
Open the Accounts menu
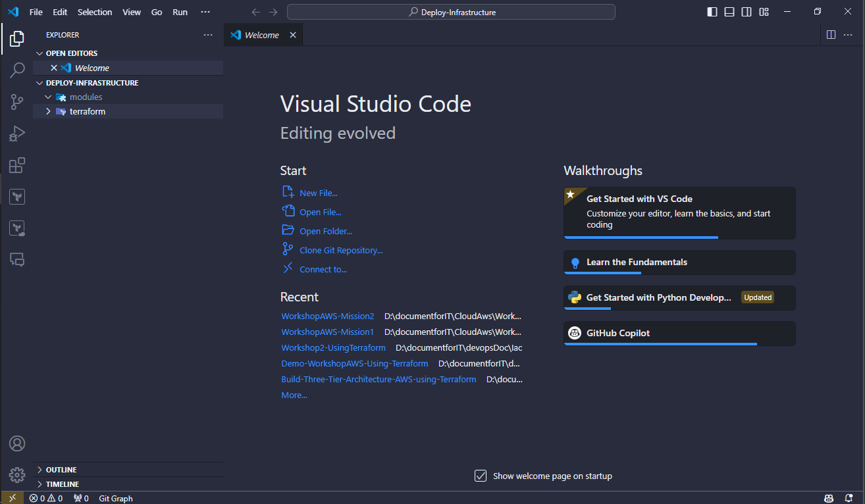[17, 443]
